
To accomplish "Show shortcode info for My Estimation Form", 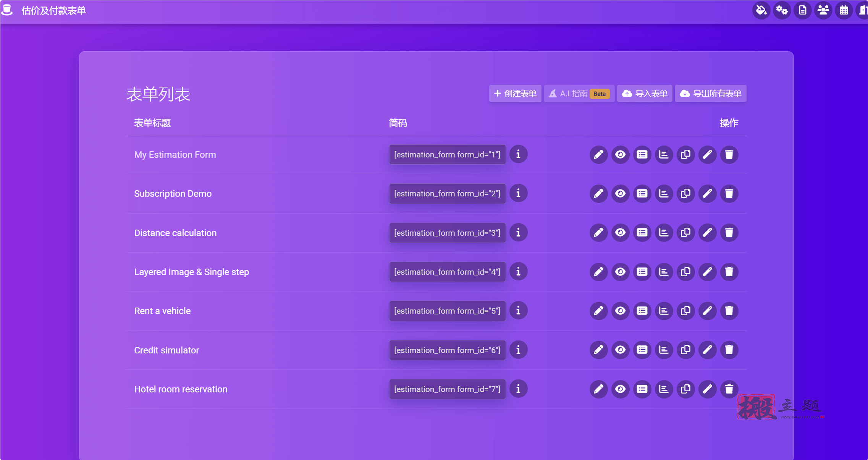I will click(x=518, y=154).
